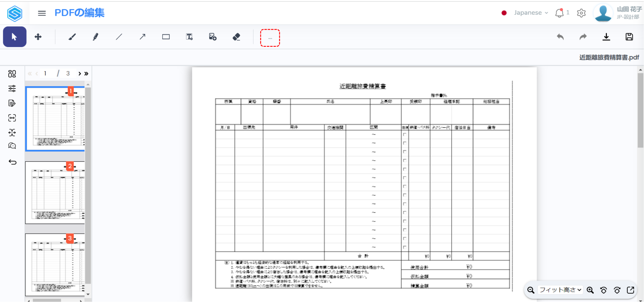Open more tools ellipsis menu
The image size is (644, 302).
[270, 38]
